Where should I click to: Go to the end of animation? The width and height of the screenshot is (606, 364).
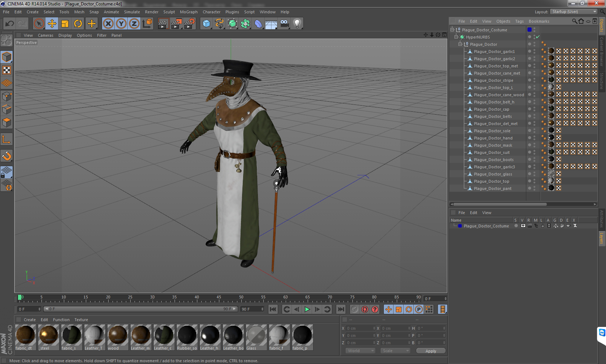click(x=341, y=309)
